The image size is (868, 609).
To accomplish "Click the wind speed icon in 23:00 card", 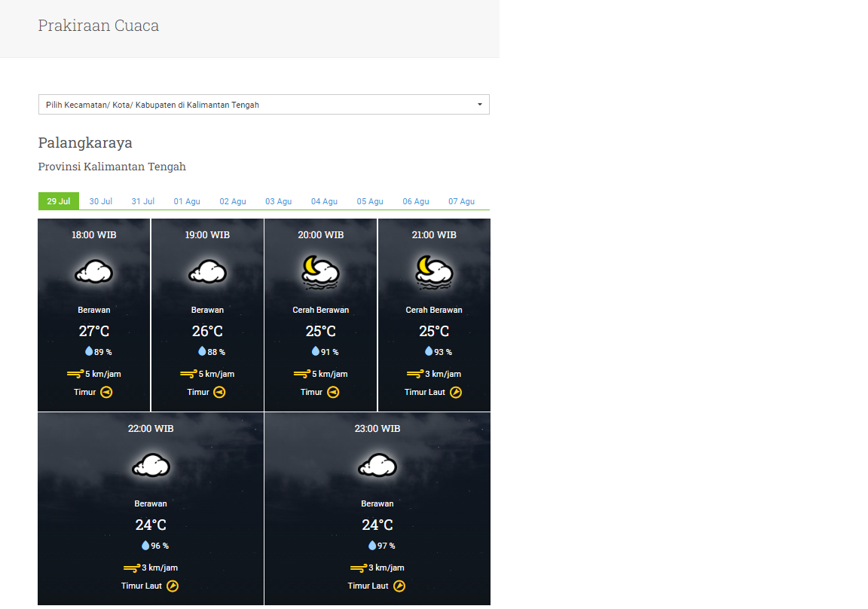I will pyautogui.click(x=359, y=568).
